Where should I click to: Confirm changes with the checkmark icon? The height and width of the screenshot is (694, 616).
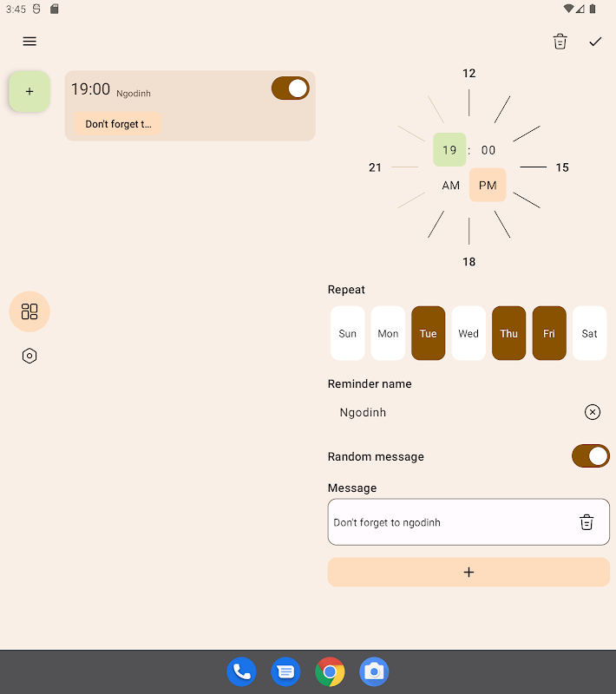tap(595, 42)
